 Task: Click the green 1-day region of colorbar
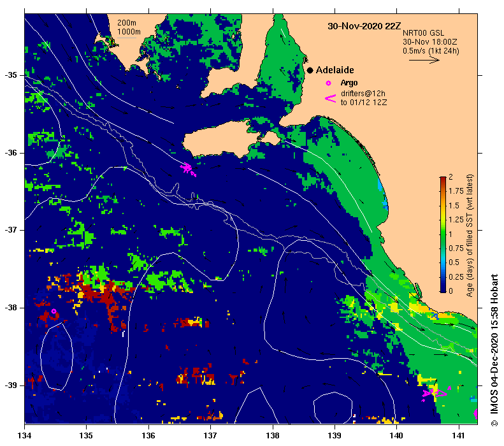tap(443, 234)
